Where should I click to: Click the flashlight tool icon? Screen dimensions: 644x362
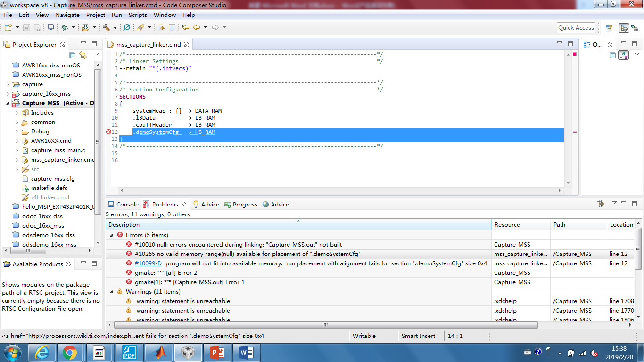140,27
